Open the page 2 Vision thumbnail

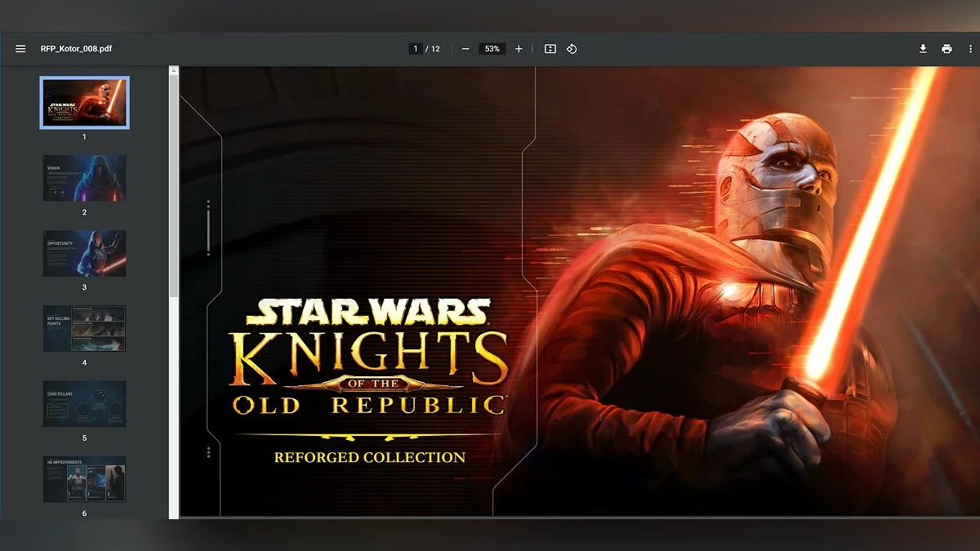pos(84,178)
